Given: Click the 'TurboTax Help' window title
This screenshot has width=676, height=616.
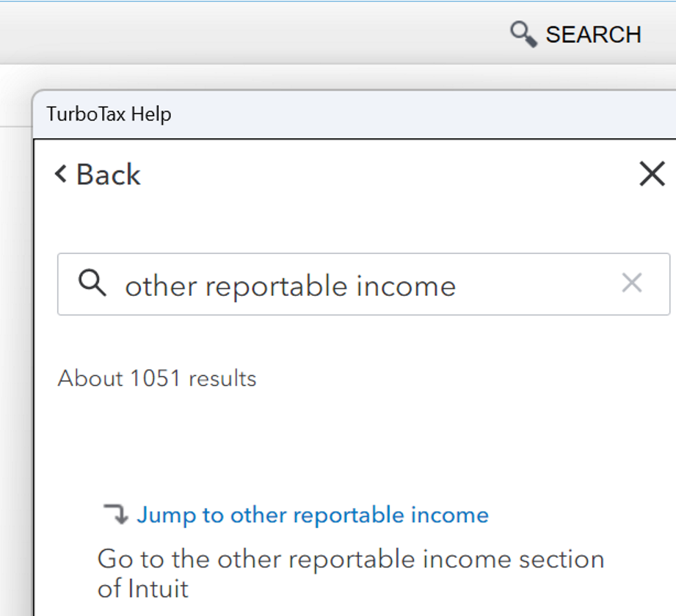Looking at the screenshot, I should (109, 115).
